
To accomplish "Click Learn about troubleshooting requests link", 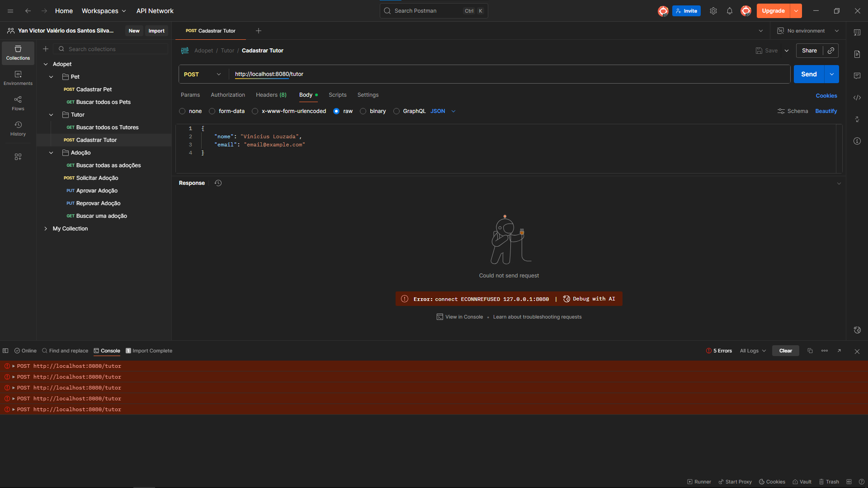I will click(537, 317).
